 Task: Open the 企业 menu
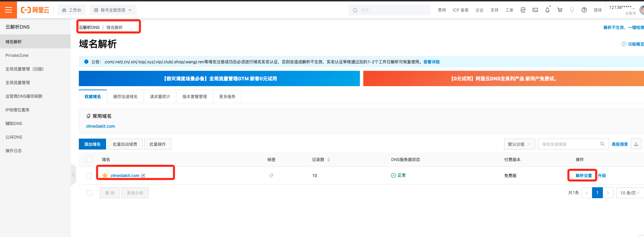pos(480,10)
